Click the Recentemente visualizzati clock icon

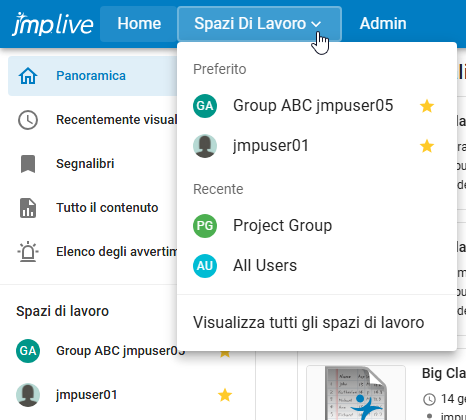tap(28, 120)
